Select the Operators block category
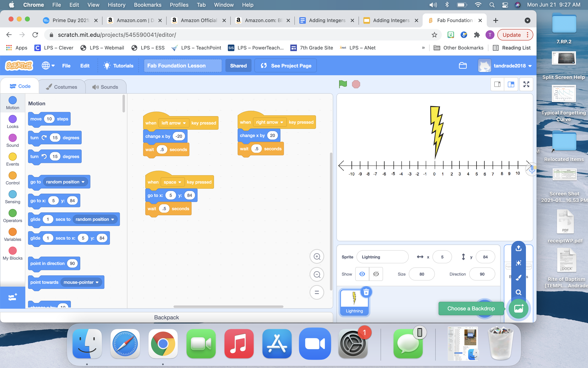Screen dimensions: 588x368 point(13,216)
